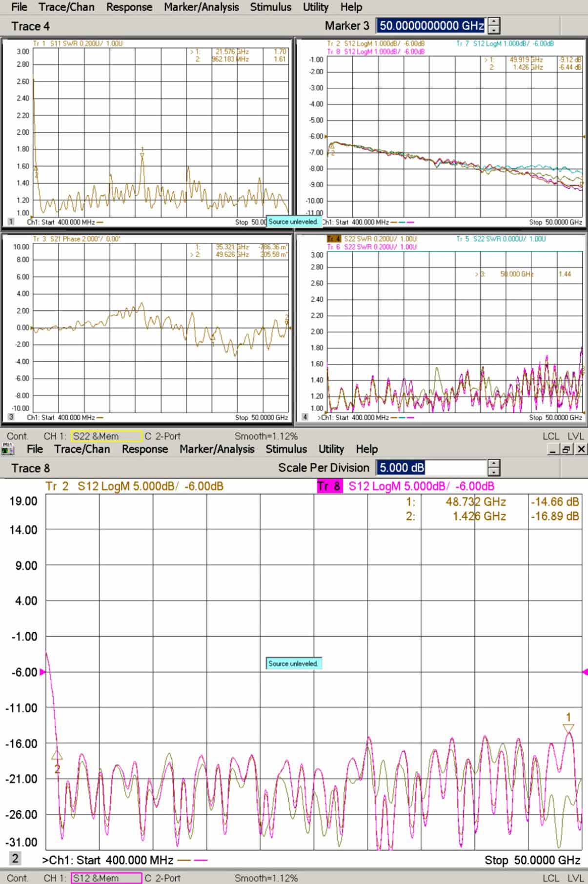Select the Tr 3 S21 Phase trace label
This screenshot has height=884, width=588.
click(x=77, y=239)
